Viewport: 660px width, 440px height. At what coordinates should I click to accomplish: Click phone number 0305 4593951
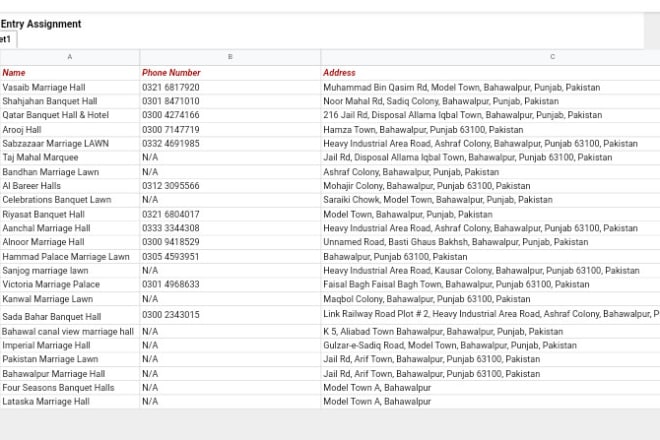click(x=230, y=257)
